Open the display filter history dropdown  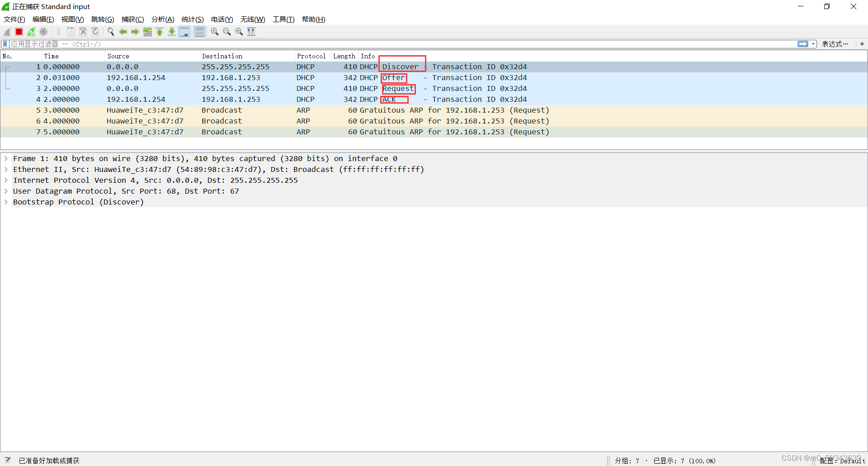pos(812,44)
